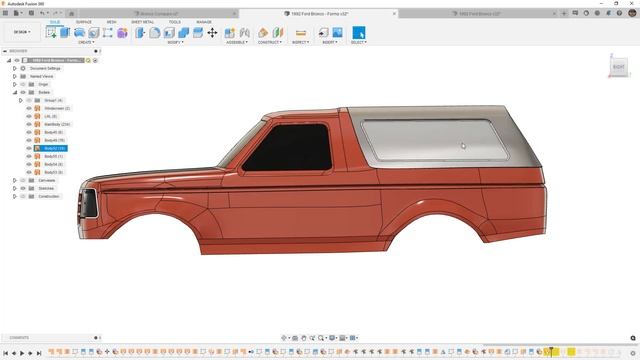The image size is (640, 360).
Task: Toggle visibility of Group1 folder
Action: point(29,100)
